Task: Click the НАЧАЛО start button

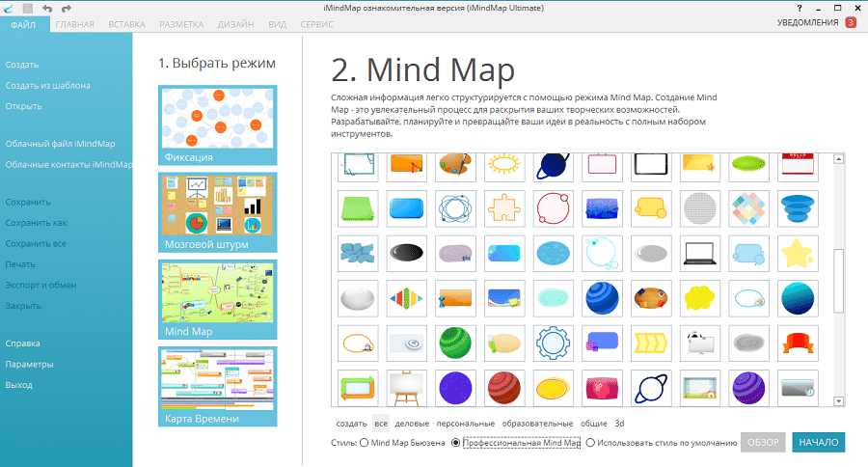Action: [818, 443]
